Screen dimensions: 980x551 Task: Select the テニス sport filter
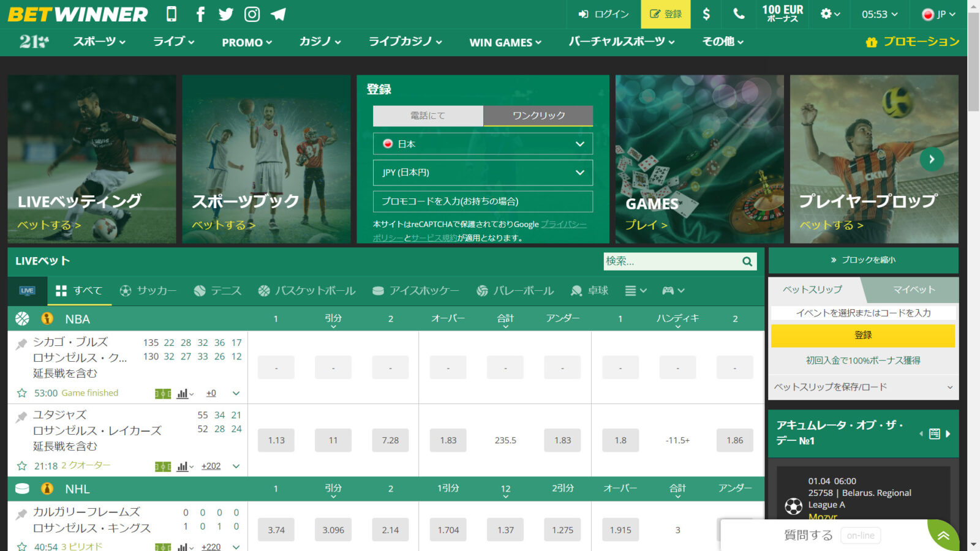tap(217, 291)
